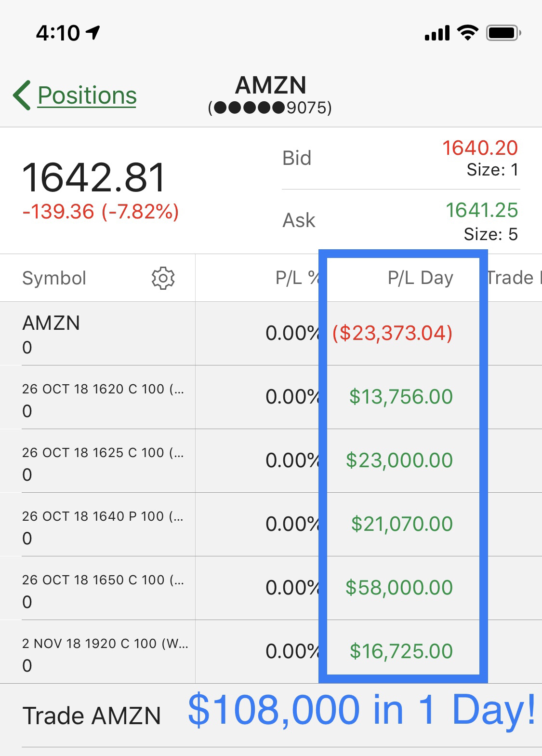542x756 pixels.
Task: Open the 2 NOV 18 1920 C position
Action: pos(105,652)
